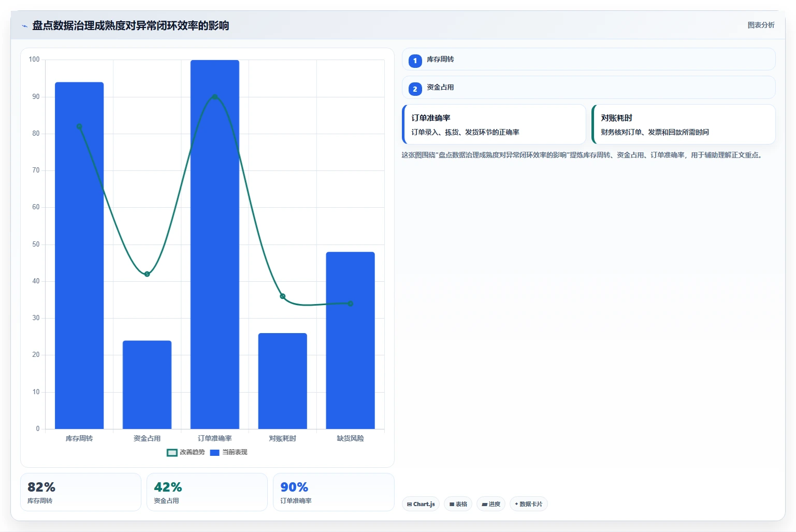Click the 90% 订单准确率 stat card
Image resolution: width=796 pixels, height=532 pixels.
point(334,492)
